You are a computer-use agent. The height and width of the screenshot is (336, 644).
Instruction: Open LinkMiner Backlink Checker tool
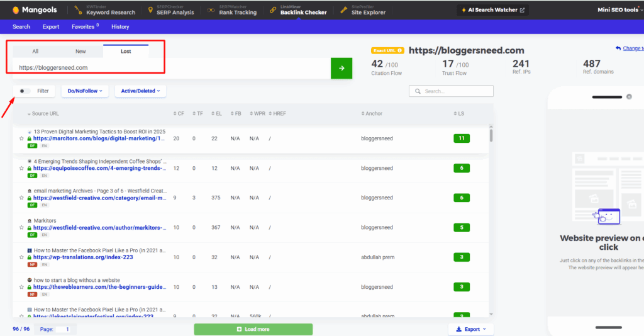point(298,10)
